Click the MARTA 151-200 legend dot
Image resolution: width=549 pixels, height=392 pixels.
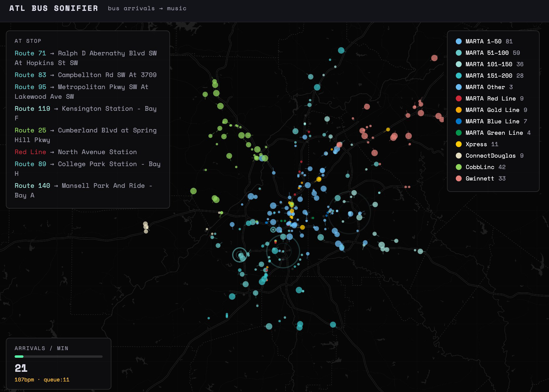[459, 76]
